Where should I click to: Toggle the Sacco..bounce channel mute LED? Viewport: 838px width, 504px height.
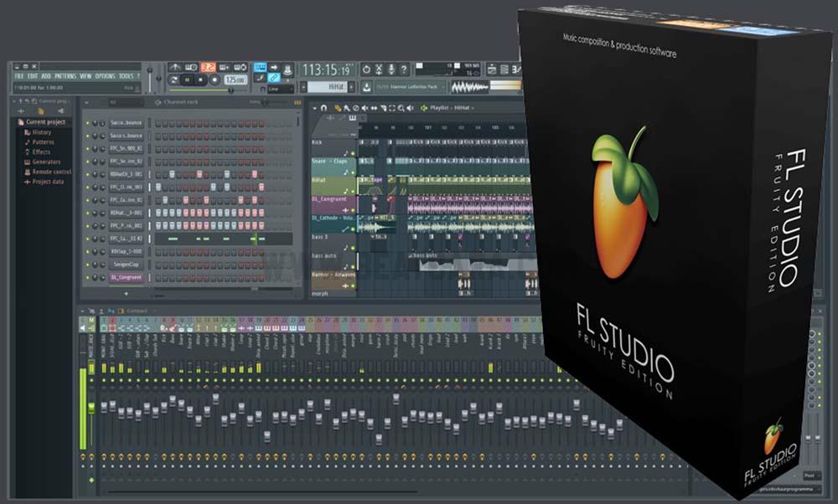click(x=87, y=122)
